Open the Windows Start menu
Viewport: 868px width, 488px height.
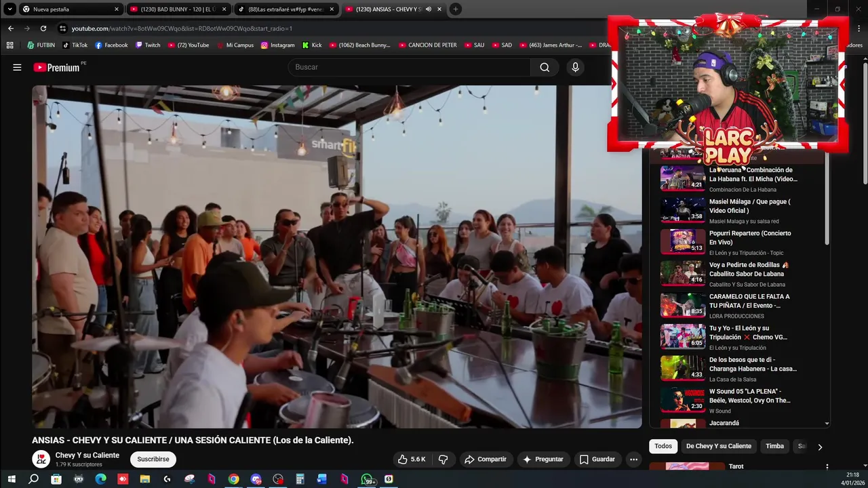pos(12,479)
